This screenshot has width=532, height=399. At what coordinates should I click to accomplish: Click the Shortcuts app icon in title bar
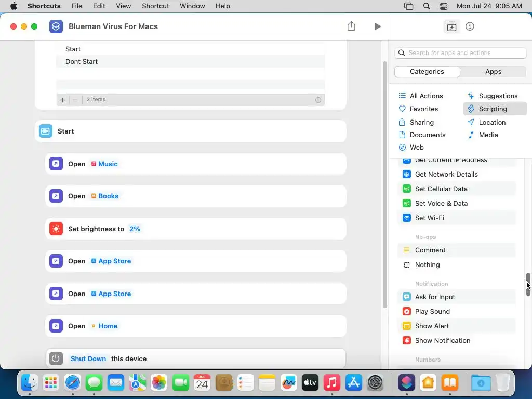click(56, 26)
